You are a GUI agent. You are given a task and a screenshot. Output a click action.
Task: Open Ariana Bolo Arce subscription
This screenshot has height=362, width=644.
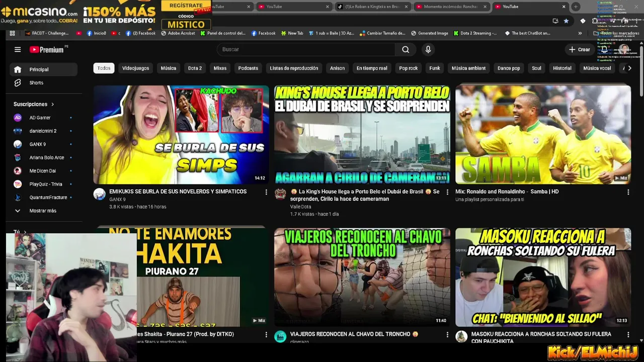[x=43, y=157]
